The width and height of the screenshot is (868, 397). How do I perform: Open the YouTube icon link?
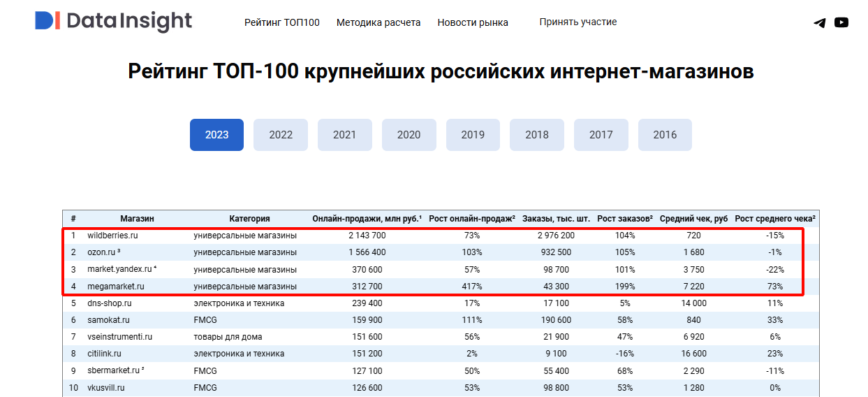tap(841, 22)
